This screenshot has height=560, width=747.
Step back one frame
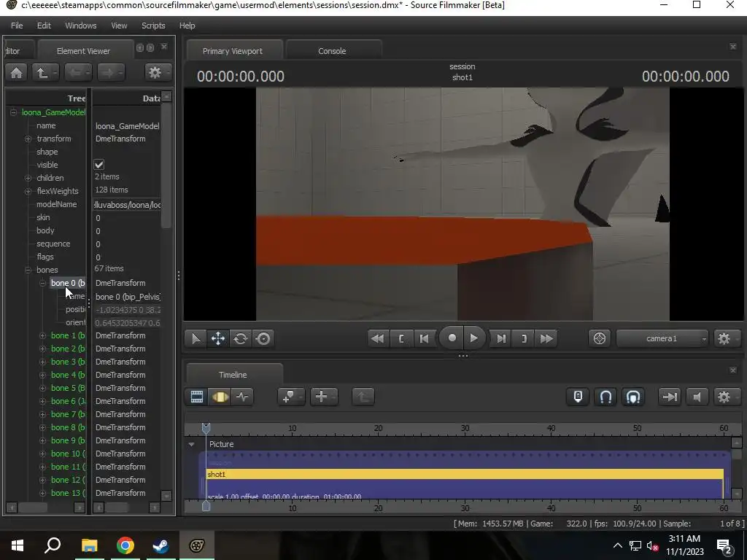(424, 338)
